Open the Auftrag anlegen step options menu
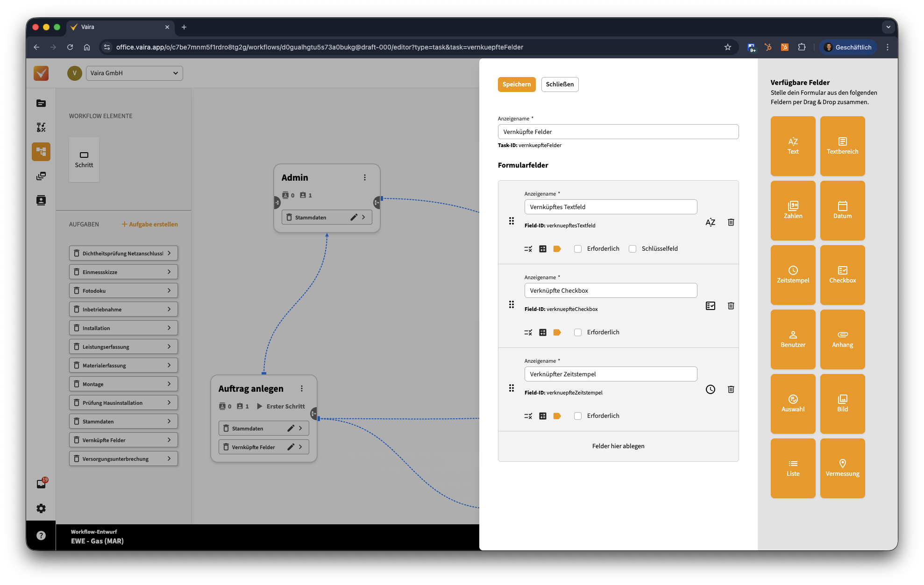 301,388
